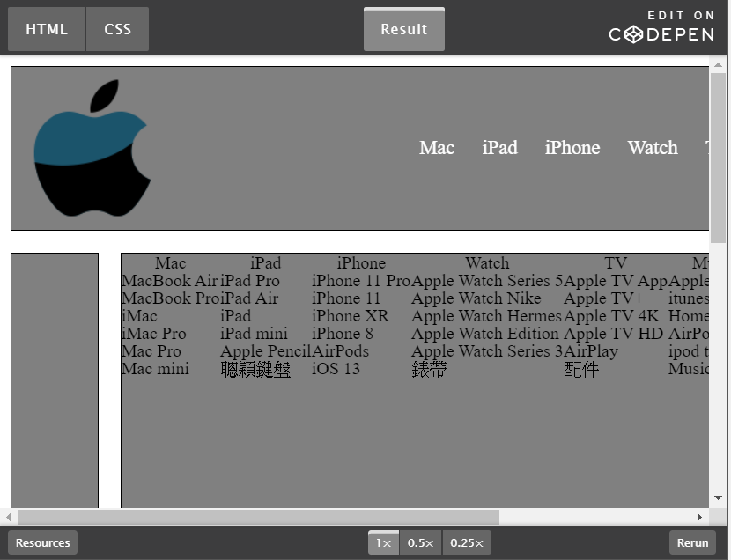731x560 pixels.
Task: Open the Watch nav link in header
Action: 653,148
